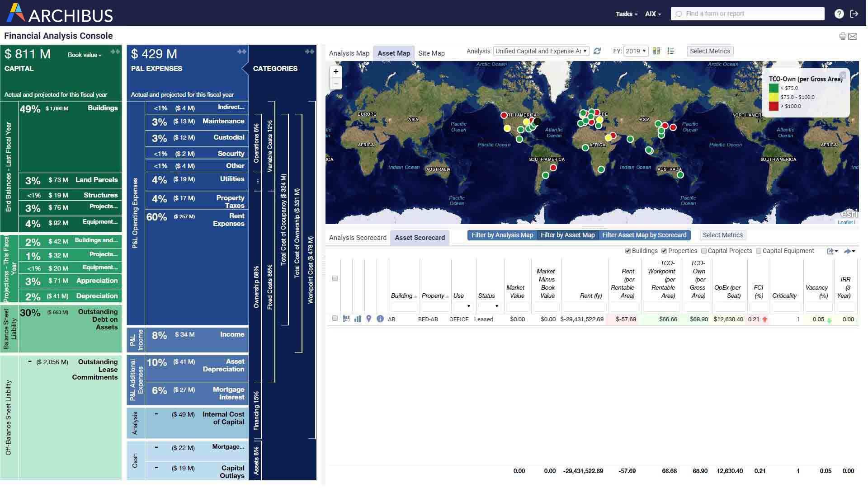Enable the Capital Projects checkbox
The height and width of the screenshot is (488, 868).
[704, 251]
